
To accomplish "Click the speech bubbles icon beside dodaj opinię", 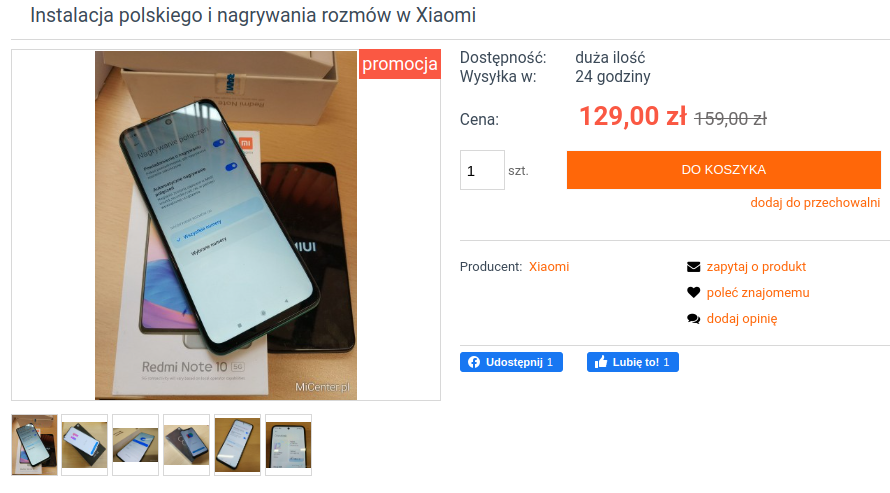I will pyautogui.click(x=693, y=319).
